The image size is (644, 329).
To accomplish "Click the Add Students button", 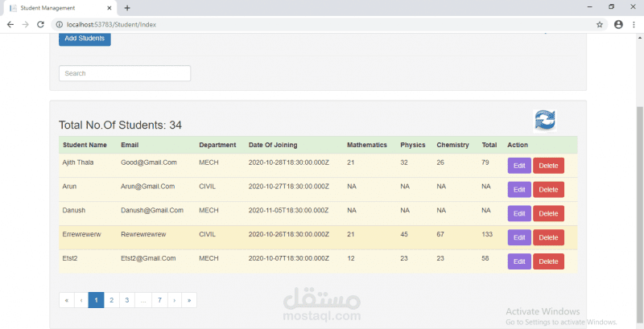I will [85, 39].
